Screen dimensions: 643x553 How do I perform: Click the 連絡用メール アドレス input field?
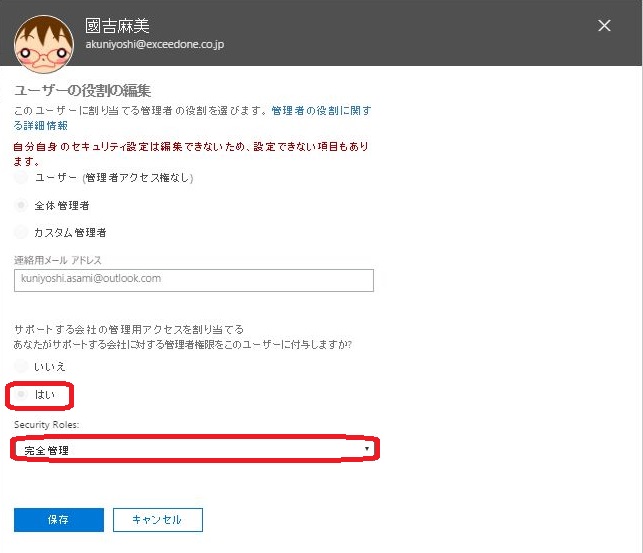194,279
